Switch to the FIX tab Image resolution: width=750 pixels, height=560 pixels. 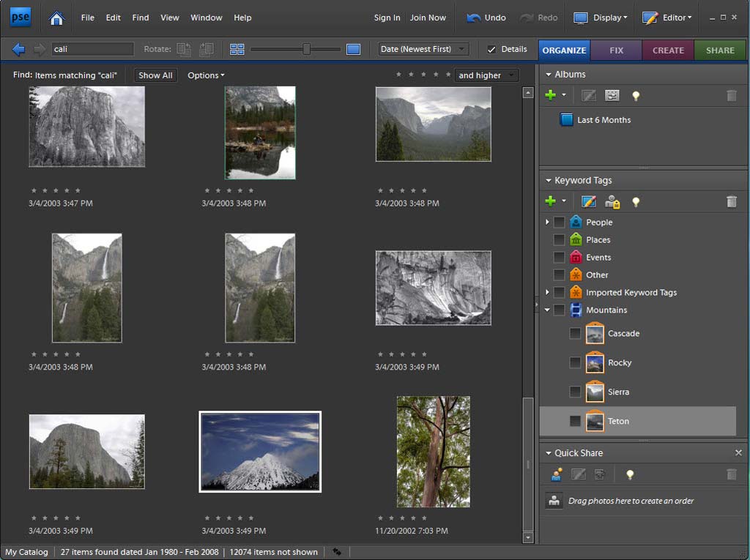(x=616, y=50)
